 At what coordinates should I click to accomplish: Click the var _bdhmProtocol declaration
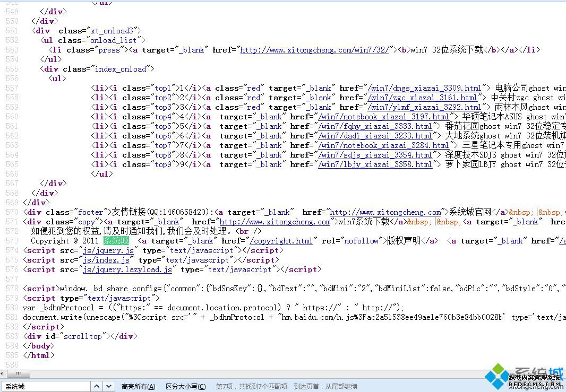[x=63, y=308]
